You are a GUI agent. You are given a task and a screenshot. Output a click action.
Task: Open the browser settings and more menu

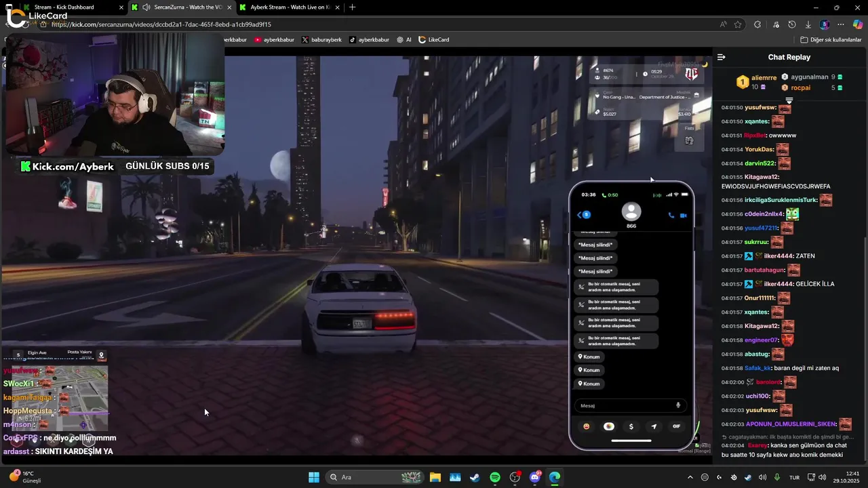coord(842,24)
